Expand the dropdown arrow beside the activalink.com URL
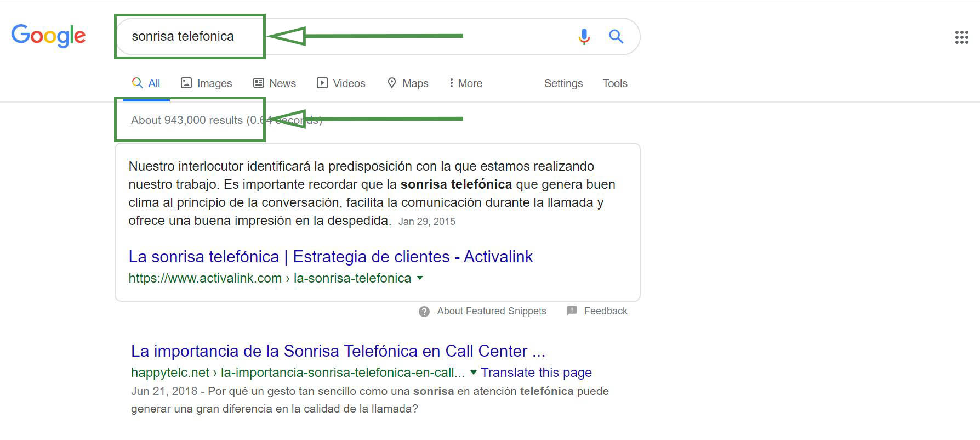 click(420, 278)
